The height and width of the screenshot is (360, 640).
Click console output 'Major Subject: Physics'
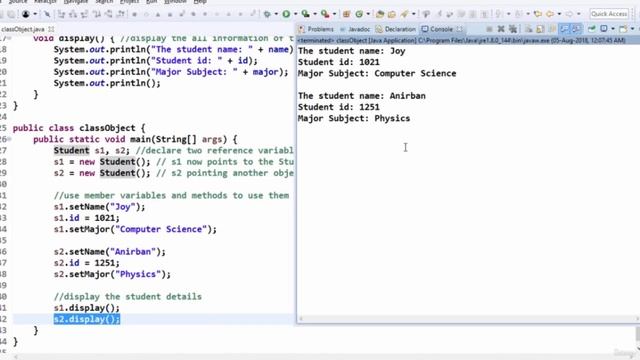coord(354,118)
